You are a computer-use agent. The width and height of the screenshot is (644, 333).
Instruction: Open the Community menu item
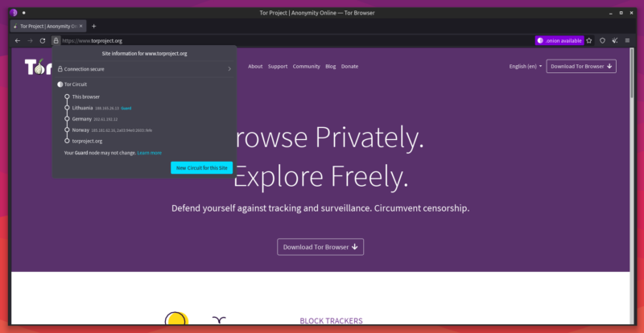(x=307, y=67)
